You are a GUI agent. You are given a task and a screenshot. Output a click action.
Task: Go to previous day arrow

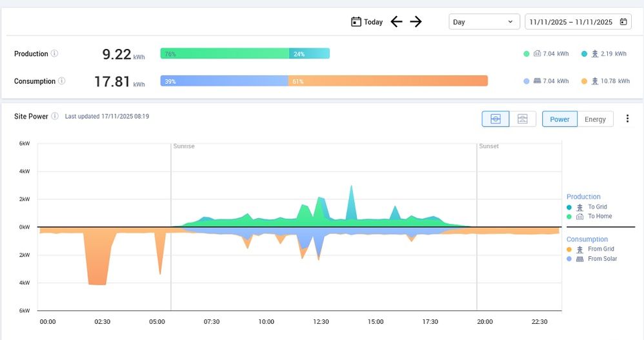point(396,22)
